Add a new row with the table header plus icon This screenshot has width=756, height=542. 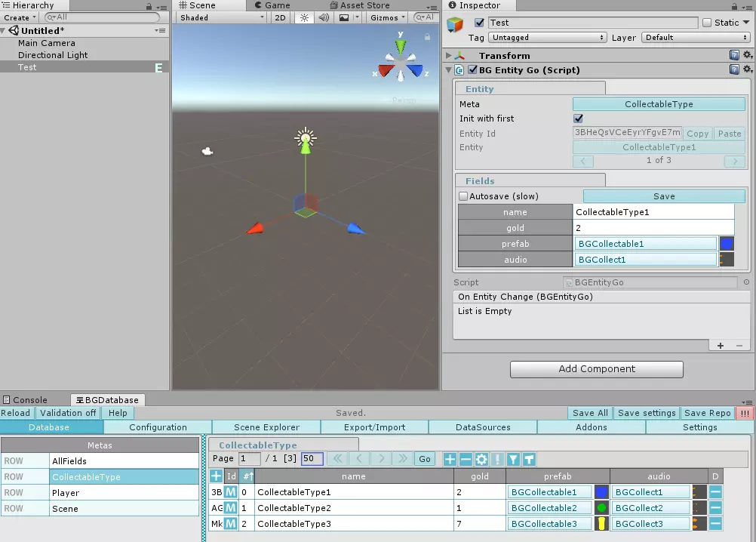click(x=216, y=476)
